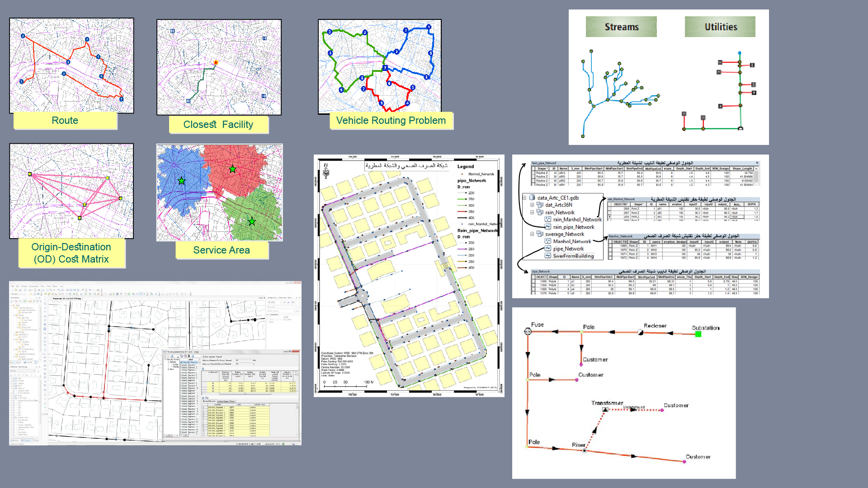Click the brown 400 Rain_pipe_Network legend line
This screenshot has height=488, width=868.
(x=462, y=267)
